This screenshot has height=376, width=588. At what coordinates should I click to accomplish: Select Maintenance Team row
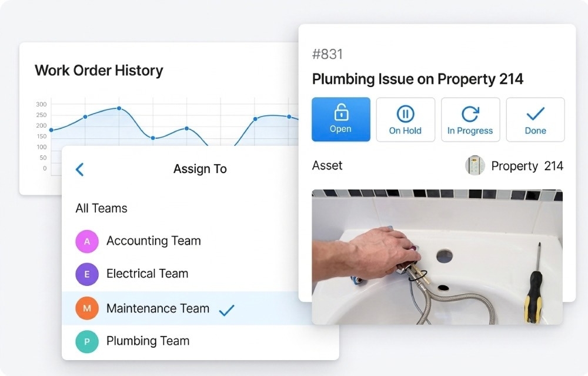click(201, 308)
